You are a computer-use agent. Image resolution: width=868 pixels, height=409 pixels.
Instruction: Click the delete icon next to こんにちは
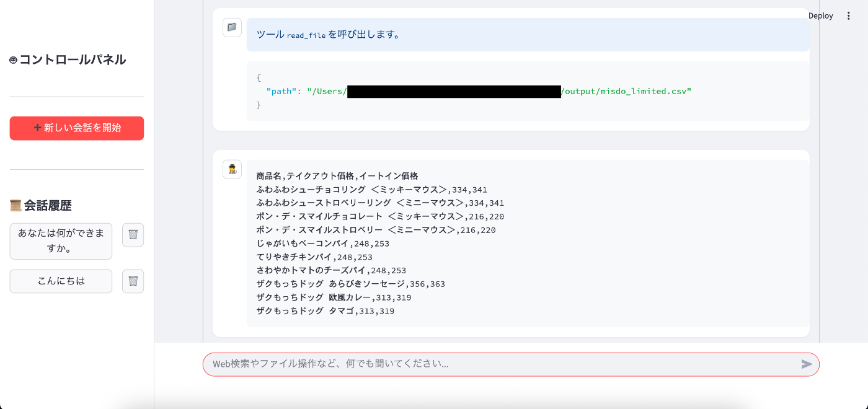(x=133, y=281)
